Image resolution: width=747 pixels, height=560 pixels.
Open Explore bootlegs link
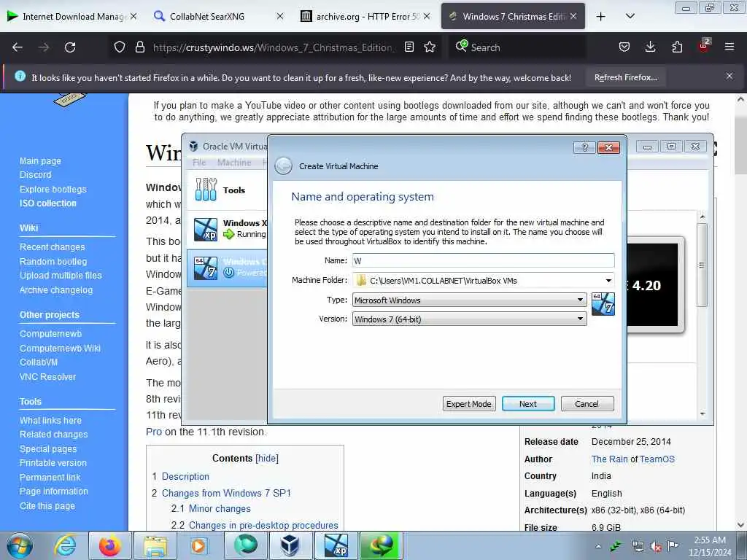53,189
